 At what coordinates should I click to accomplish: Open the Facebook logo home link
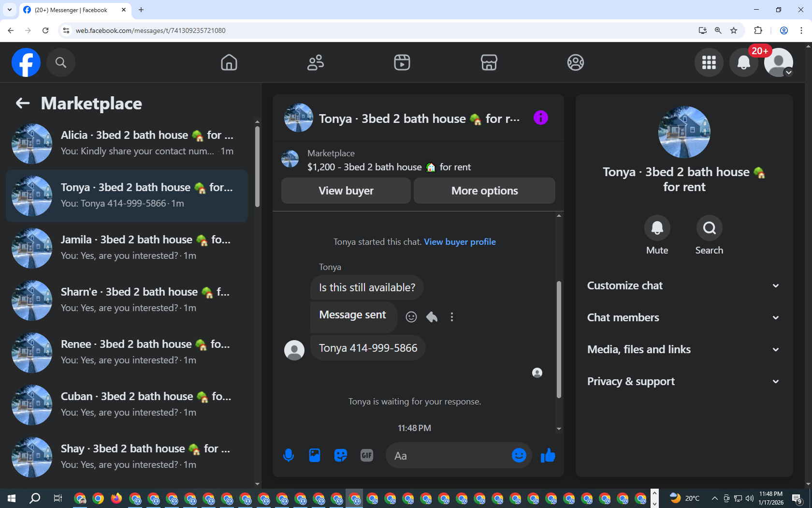(26, 62)
